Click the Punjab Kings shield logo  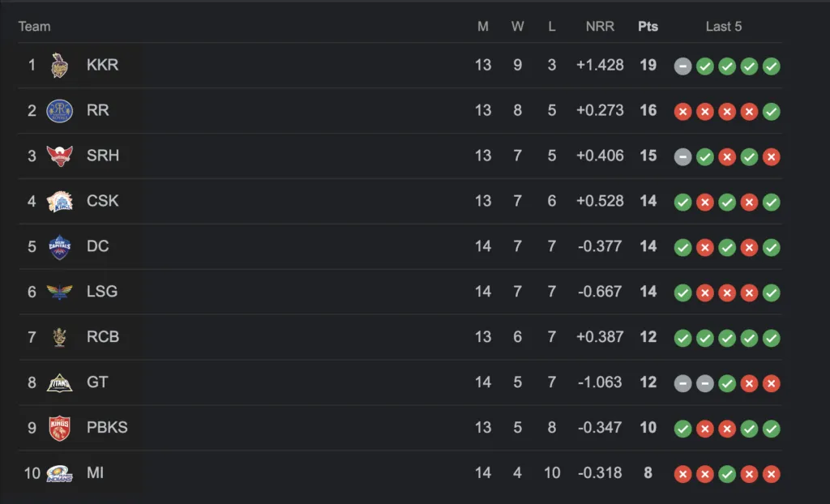click(x=59, y=428)
